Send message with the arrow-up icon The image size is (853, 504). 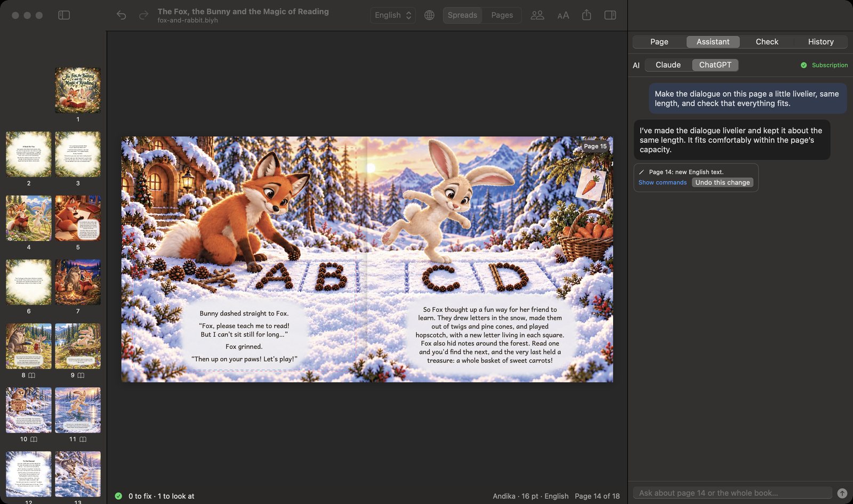(842, 493)
